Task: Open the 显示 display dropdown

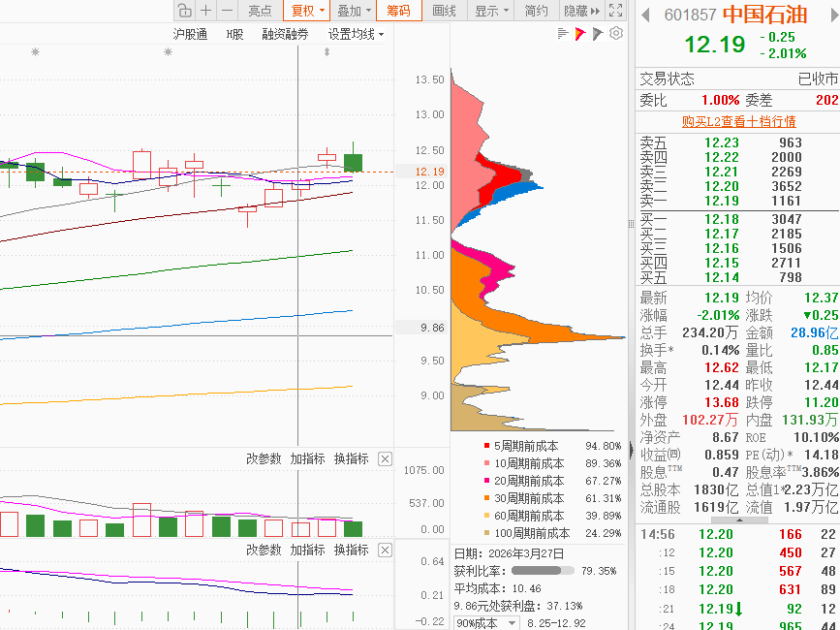Action: point(491,11)
